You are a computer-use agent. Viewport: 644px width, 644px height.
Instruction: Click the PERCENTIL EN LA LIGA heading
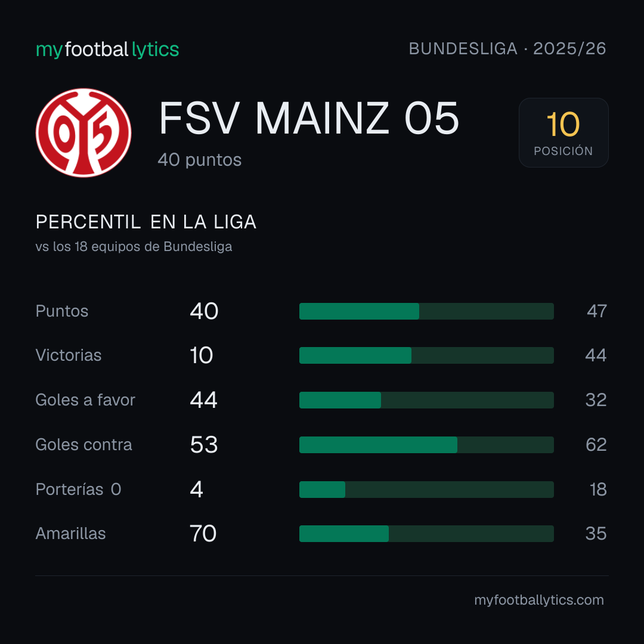coord(146,222)
